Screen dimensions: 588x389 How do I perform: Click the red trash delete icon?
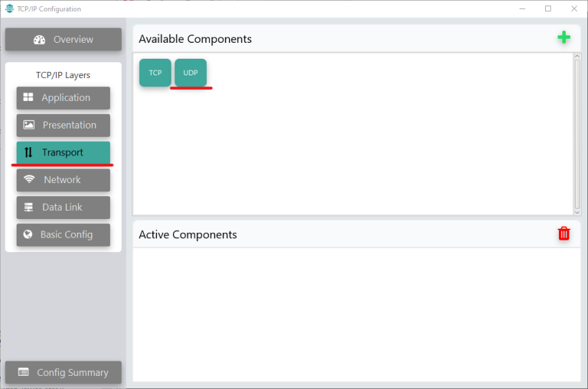click(564, 234)
